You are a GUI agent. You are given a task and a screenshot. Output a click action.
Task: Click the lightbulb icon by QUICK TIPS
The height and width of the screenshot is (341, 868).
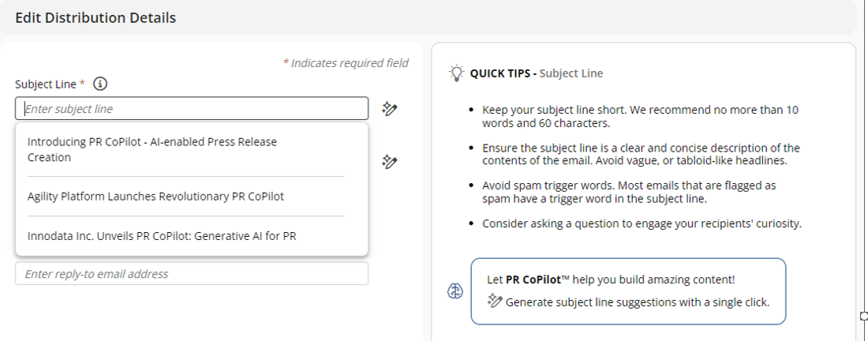[456, 73]
